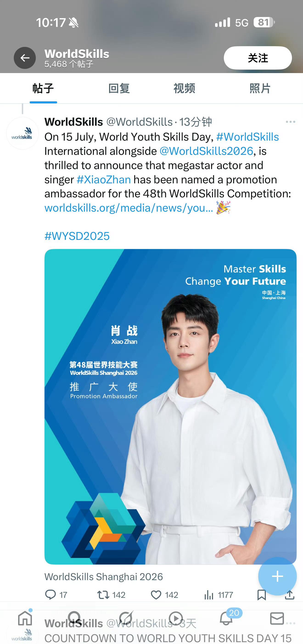Image resolution: width=303 pixels, height=644 pixels.
Task: Switch to the 照片 tab
Action: [x=260, y=88]
